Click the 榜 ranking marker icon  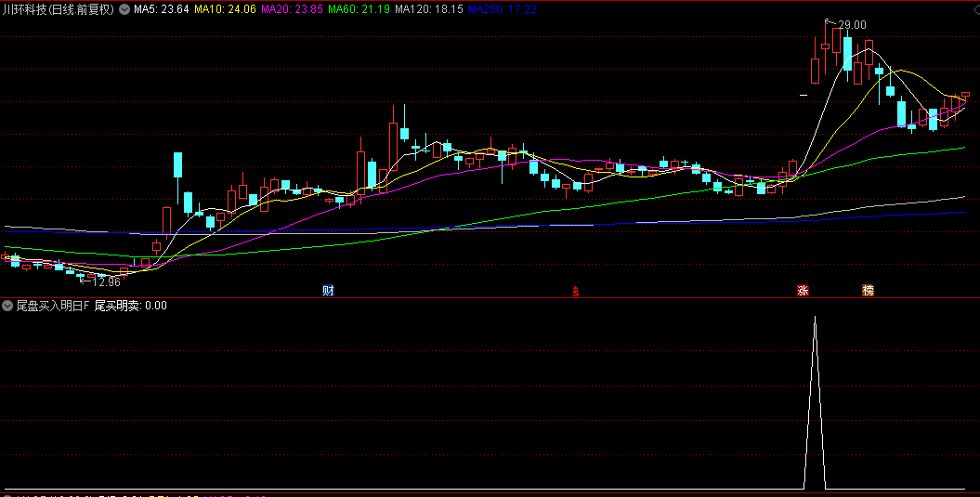coord(868,290)
